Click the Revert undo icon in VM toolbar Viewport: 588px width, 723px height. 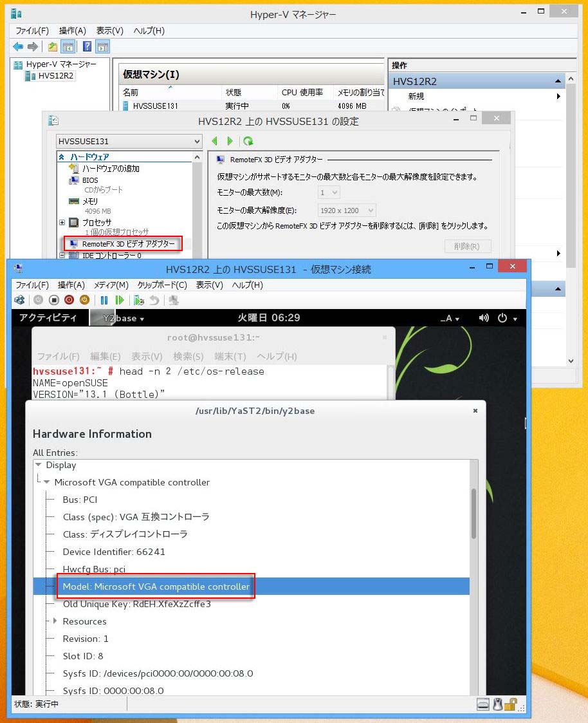click(154, 300)
